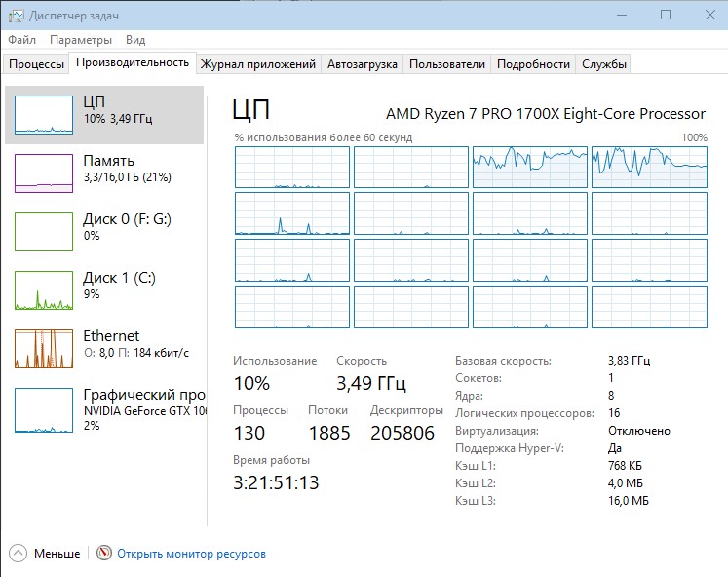Open the Вид menu

[x=135, y=40]
